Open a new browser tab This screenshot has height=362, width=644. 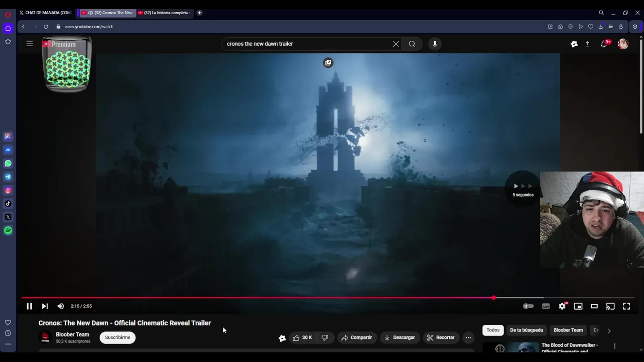coord(200,13)
